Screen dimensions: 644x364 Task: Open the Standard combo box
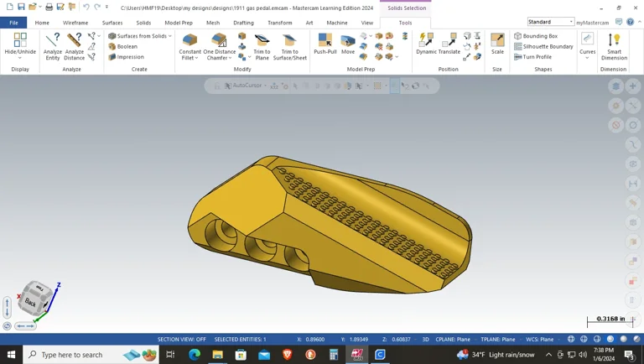[550, 22]
